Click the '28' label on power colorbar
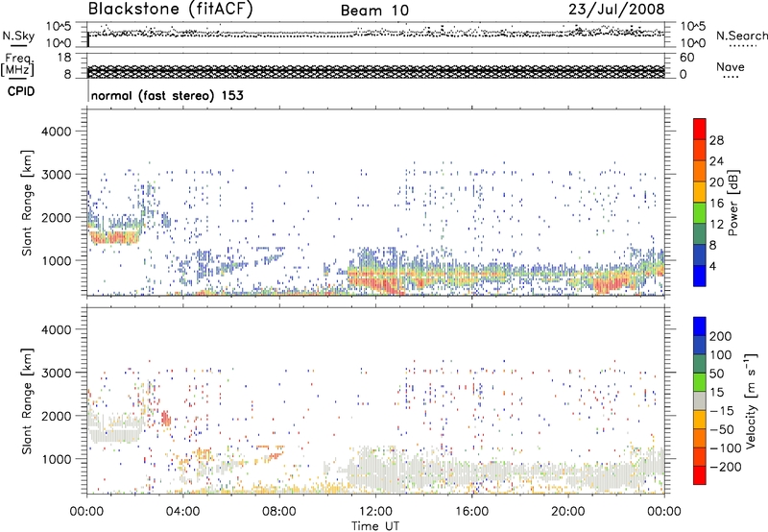The image size is (768, 532). [x=716, y=140]
